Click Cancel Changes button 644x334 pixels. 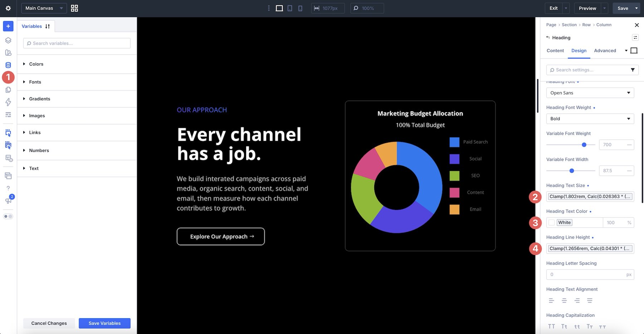pos(49,323)
